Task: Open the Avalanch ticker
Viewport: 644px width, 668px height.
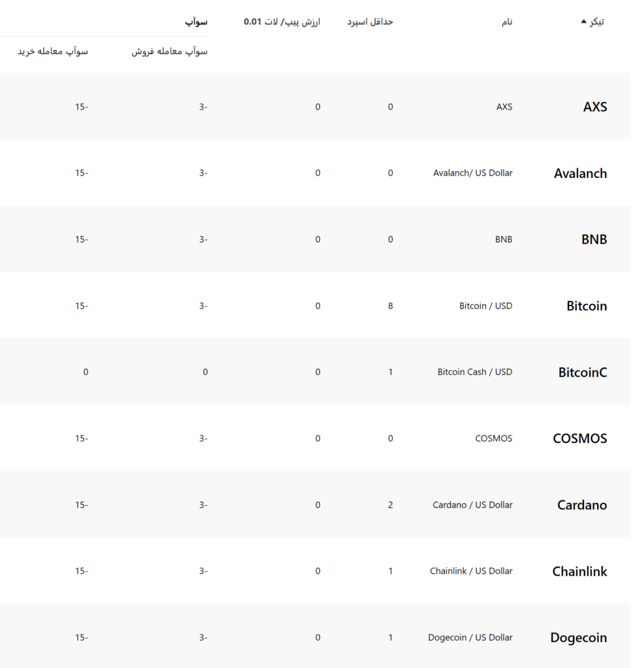Action: [x=581, y=174]
